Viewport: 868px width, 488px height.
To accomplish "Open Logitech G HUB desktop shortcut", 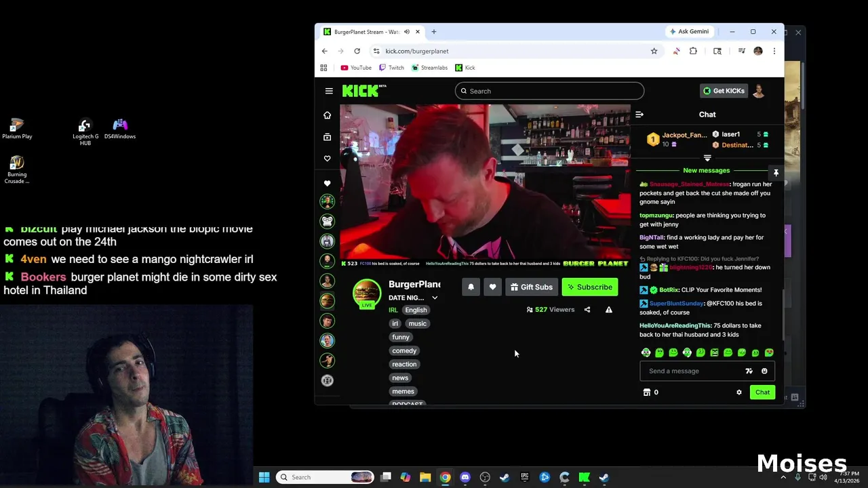I will (85, 132).
